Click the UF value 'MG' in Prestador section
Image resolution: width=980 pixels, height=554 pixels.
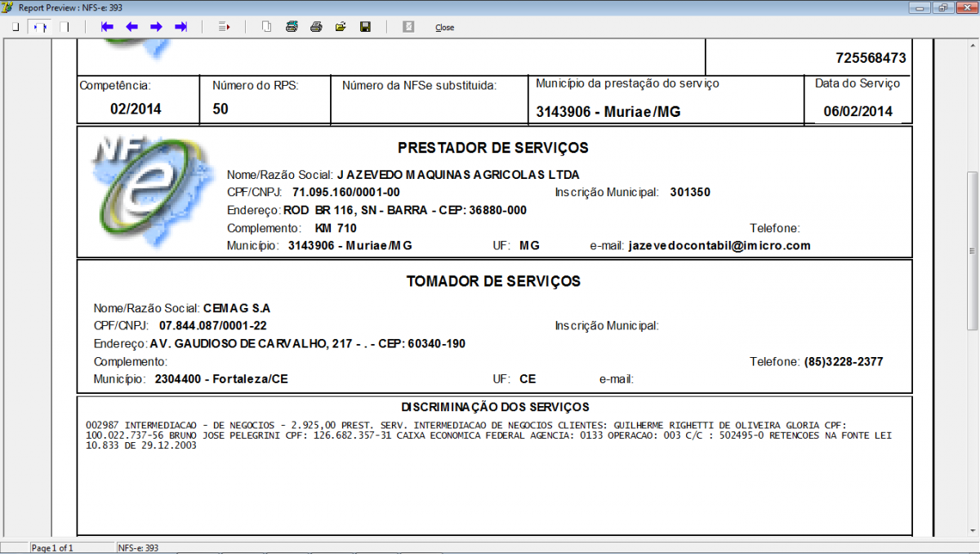click(x=530, y=245)
